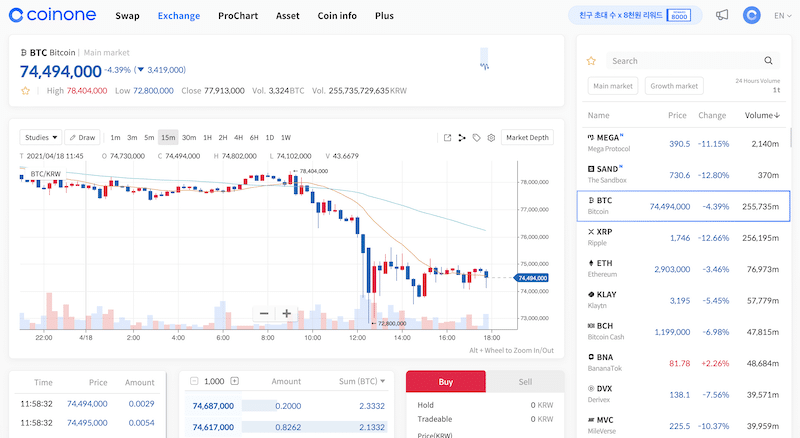Open chart in a new window
800x438 pixels.
(x=447, y=137)
